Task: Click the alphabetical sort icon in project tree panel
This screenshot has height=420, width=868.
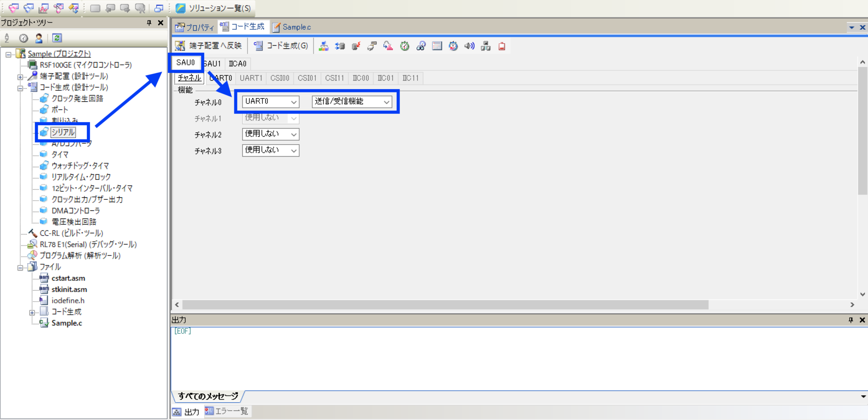Action: click(x=7, y=38)
